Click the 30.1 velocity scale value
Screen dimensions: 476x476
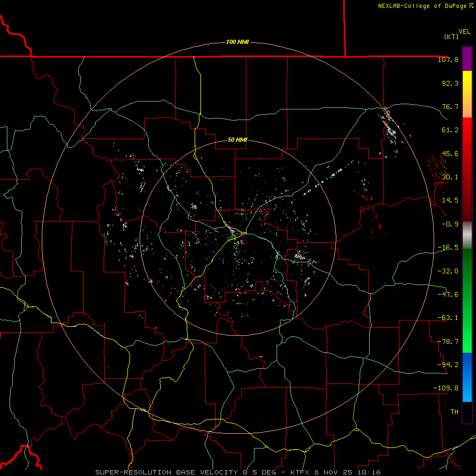(450, 177)
